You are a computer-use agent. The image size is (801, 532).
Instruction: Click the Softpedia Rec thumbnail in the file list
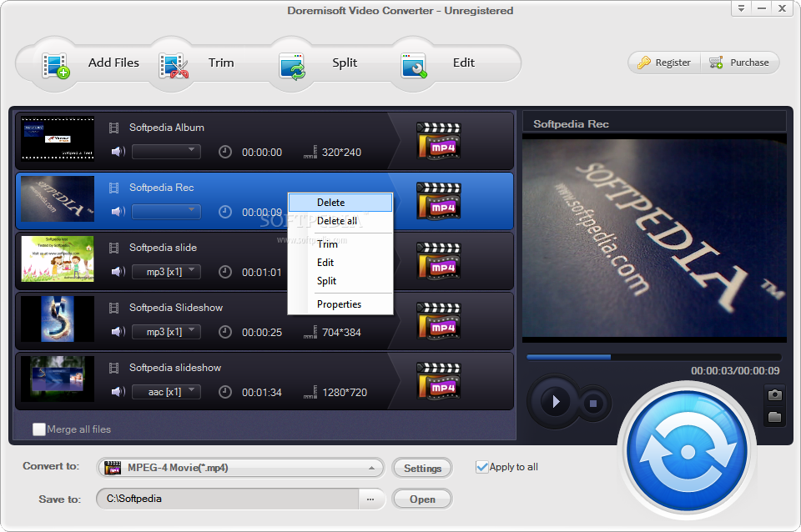click(58, 199)
